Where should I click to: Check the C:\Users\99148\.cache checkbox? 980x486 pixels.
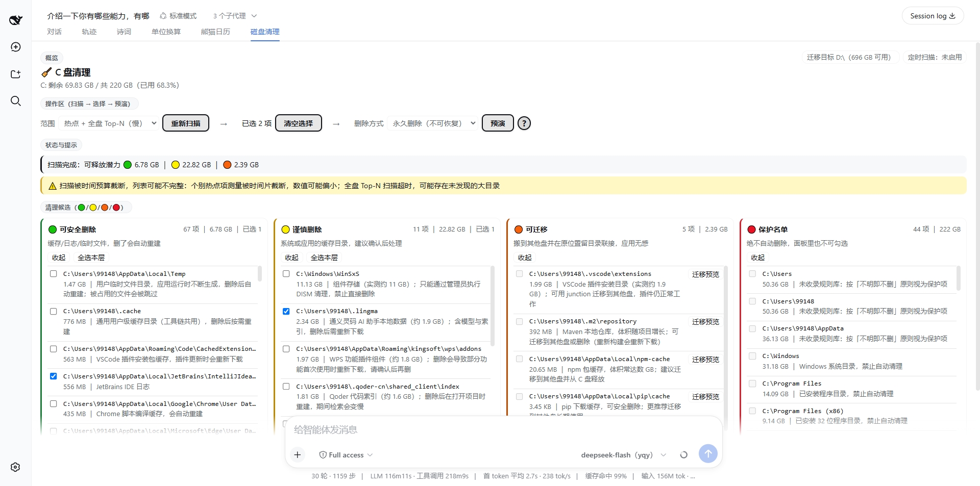53,311
